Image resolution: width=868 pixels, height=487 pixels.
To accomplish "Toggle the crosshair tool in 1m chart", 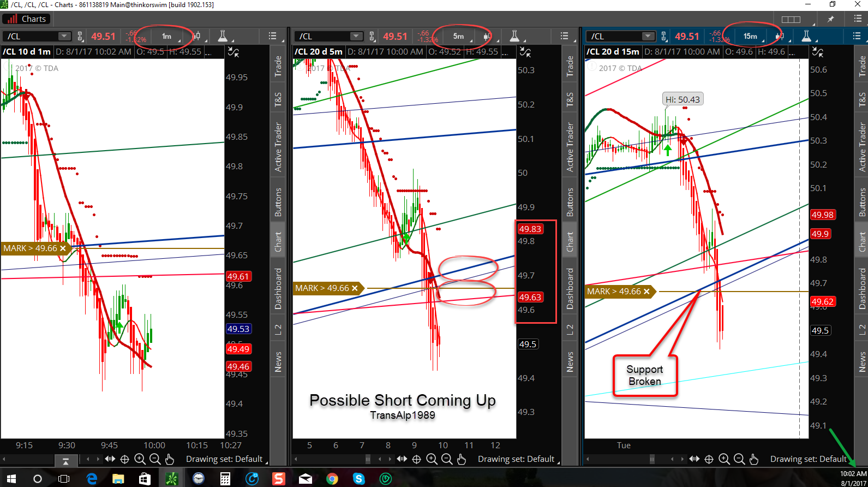I will coord(124,459).
